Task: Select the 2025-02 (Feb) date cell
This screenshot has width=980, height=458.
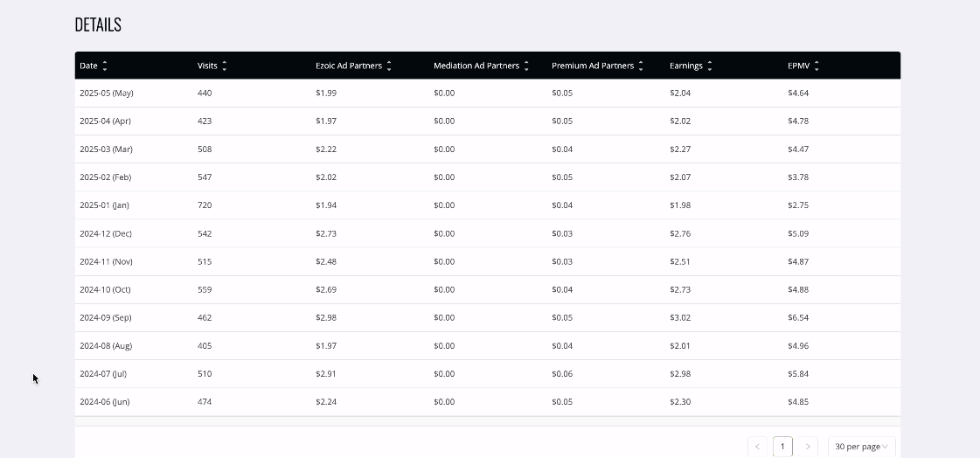Action: (106, 177)
